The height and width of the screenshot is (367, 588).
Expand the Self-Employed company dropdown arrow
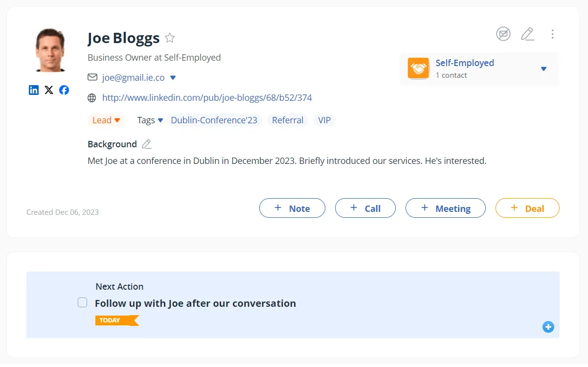point(543,69)
